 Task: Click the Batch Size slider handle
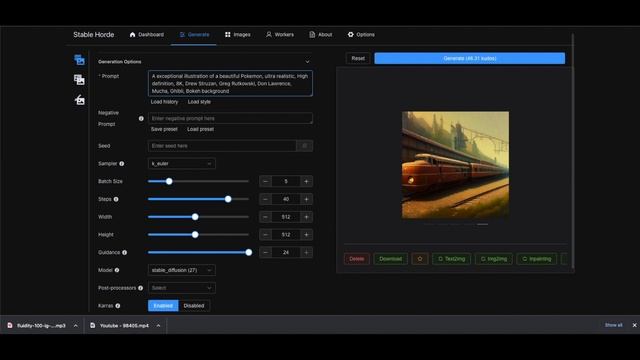pos(169,181)
